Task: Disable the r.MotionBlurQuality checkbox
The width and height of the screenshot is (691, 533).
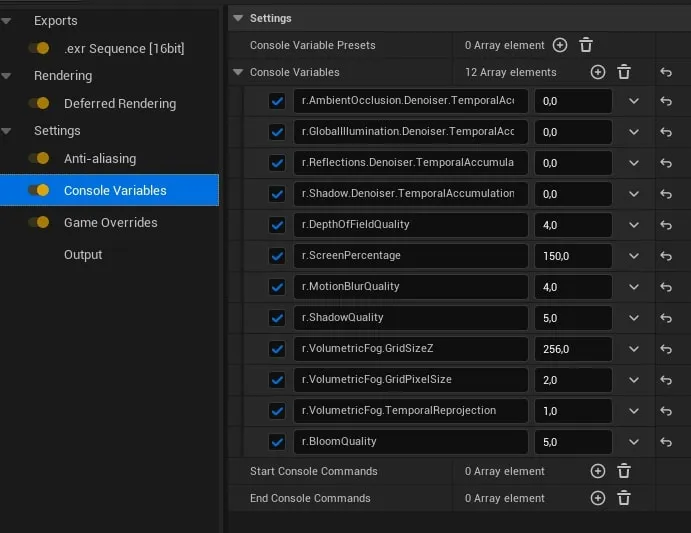Action: point(277,287)
